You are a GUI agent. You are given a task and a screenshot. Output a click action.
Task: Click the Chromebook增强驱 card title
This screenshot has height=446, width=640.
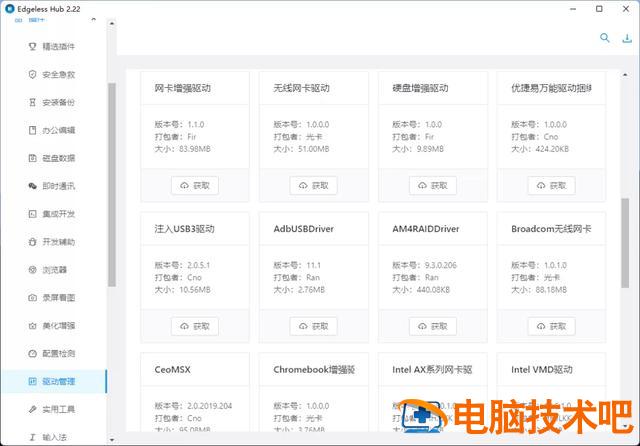click(x=314, y=370)
